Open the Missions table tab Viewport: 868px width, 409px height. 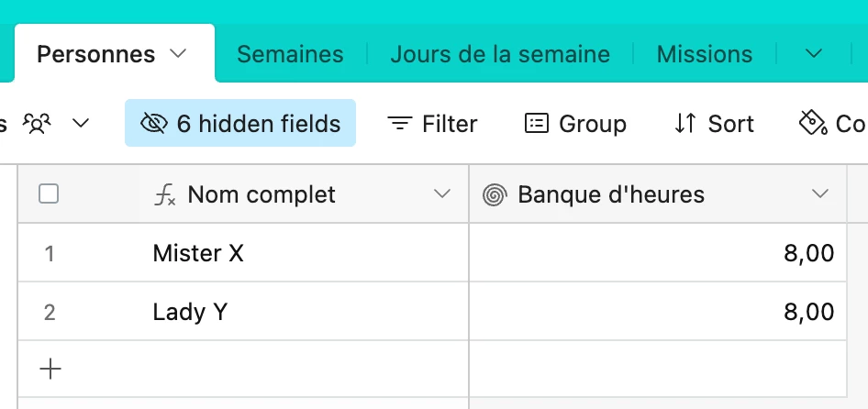pos(704,54)
